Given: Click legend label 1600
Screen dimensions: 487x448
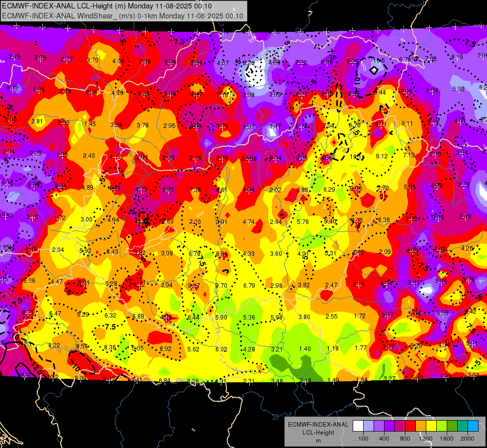Looking at the screenshot, I should point(446,439).
